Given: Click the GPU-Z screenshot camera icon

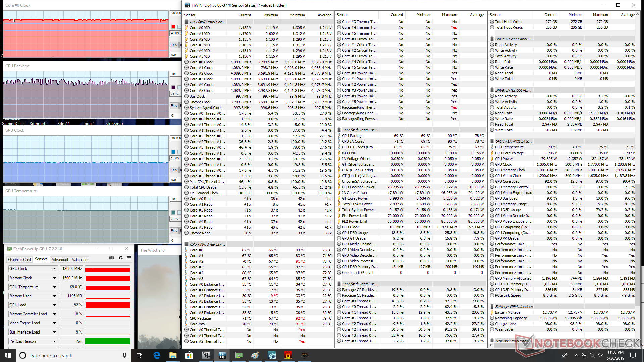Looking at the screenshot, I should [x=112, y=258].
